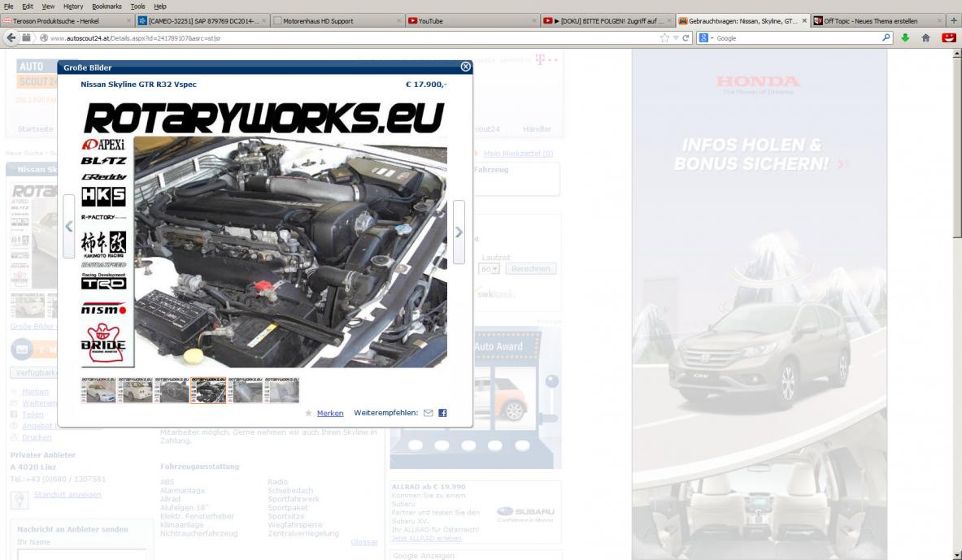Click the Merken link in popup
962x560 pixels.
point(330,413)
